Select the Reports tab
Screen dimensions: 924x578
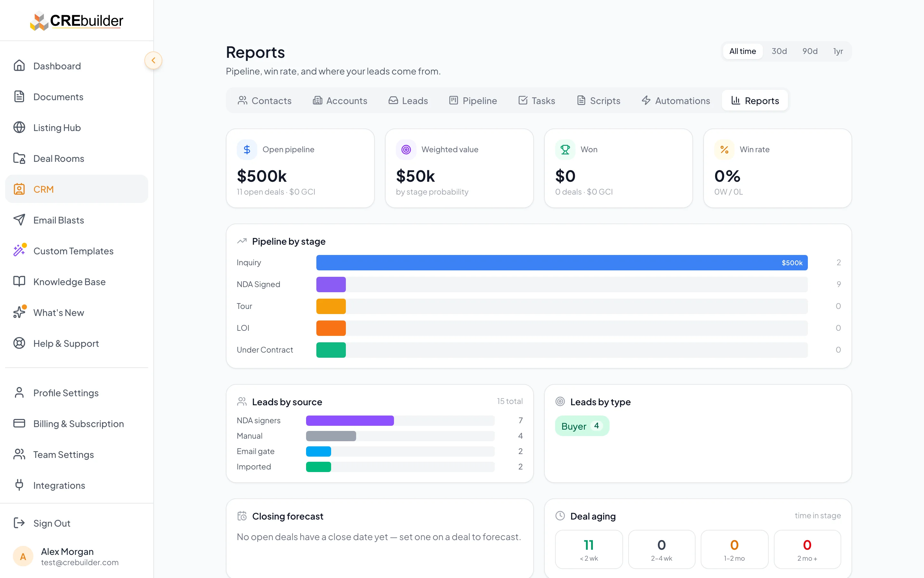(755, 101)
